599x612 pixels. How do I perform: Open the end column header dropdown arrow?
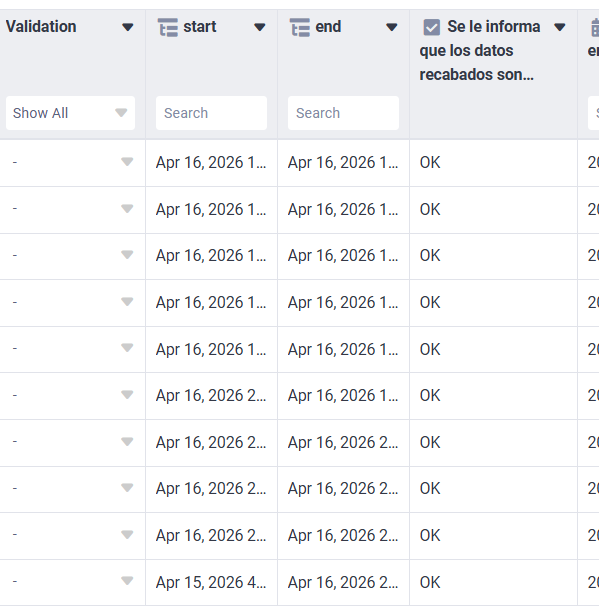391,27
